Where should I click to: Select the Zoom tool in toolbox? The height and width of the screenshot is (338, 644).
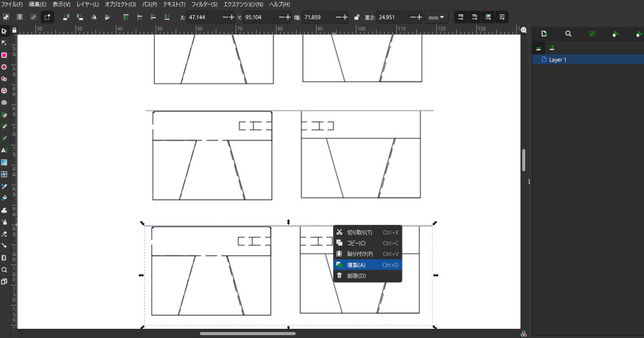tap(4, 269)
